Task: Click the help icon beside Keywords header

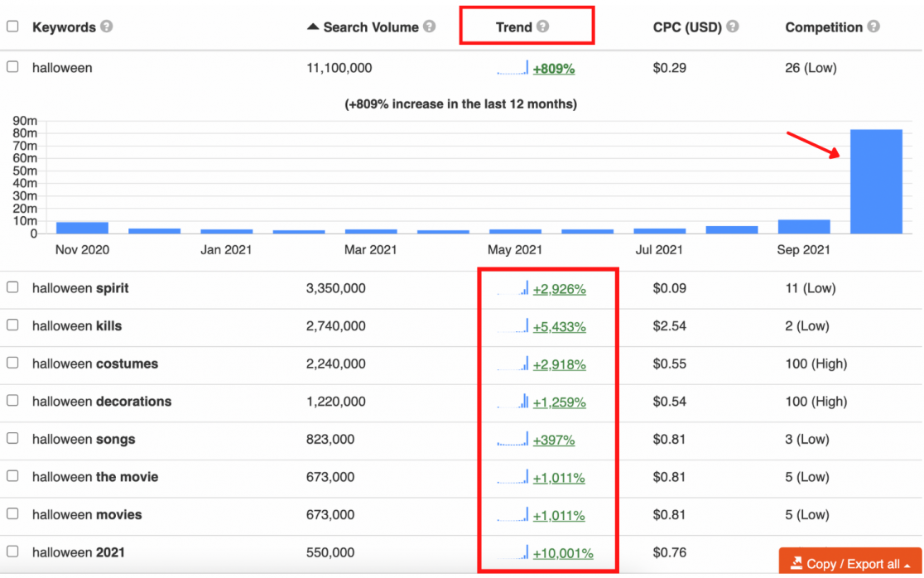Action: (x=105, y=26)
